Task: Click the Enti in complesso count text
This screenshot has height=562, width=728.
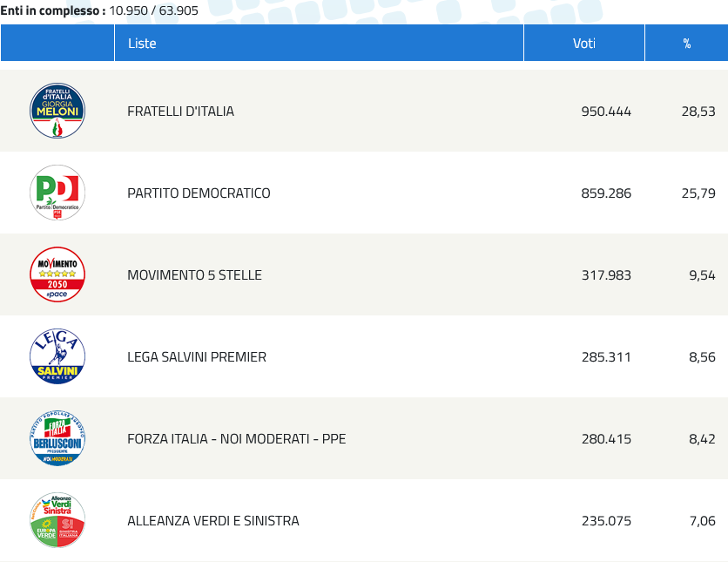Action: point(99,10)
